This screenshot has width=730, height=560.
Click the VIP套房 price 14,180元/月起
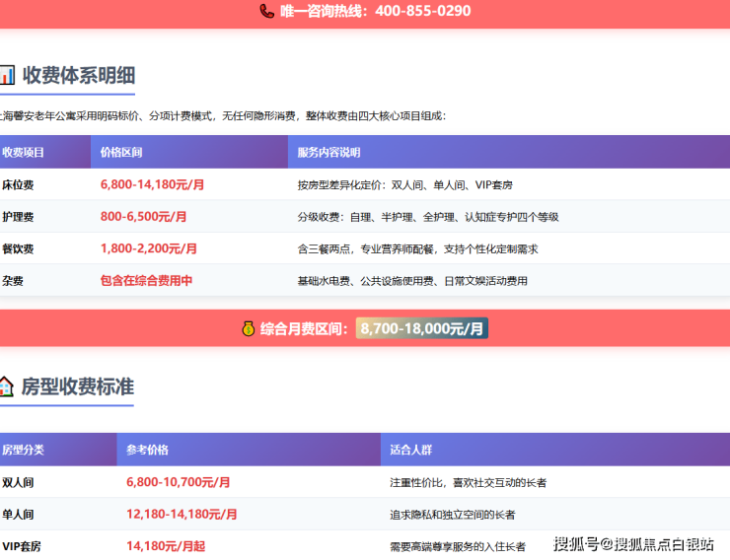166,546
